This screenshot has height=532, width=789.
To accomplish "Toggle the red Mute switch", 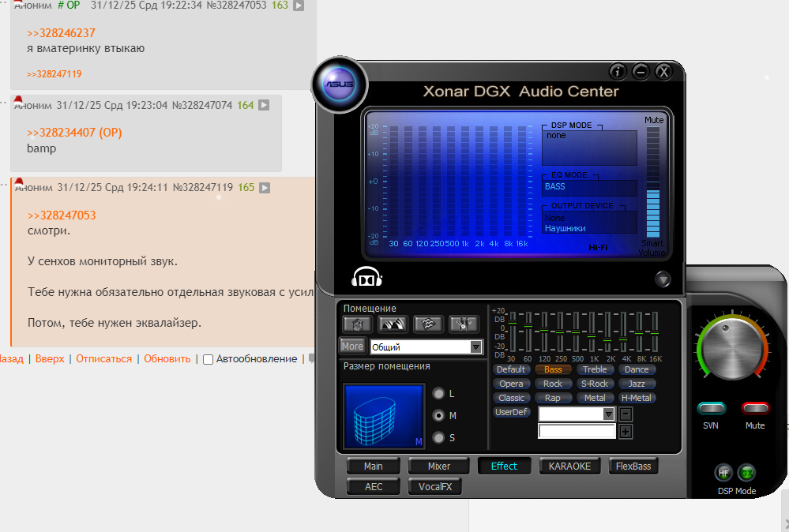I will (x=755, y=408).
